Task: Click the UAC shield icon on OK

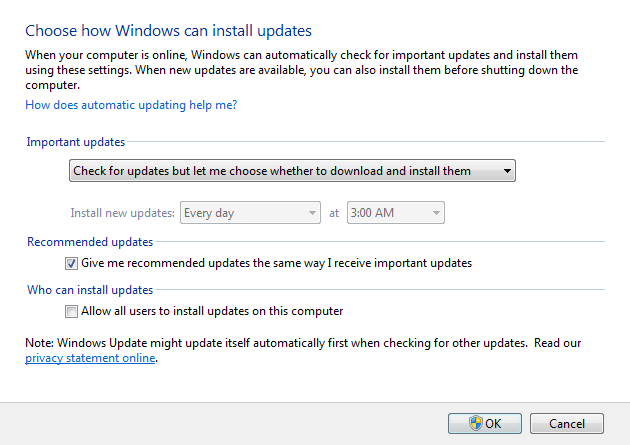Action: (476, 423)
